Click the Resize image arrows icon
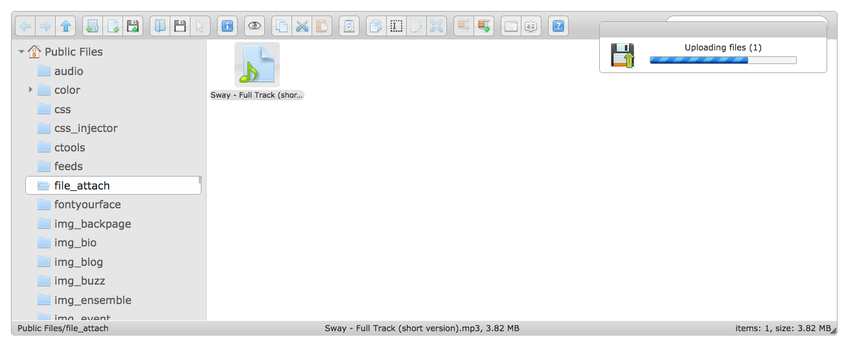This screenshot has height=348, width=868. point(437,26)
